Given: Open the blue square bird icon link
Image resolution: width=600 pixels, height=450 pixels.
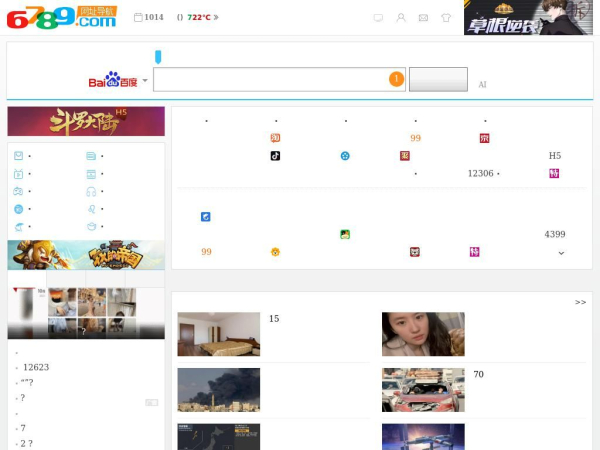Looking at the screenshot, I should [205, 217].
